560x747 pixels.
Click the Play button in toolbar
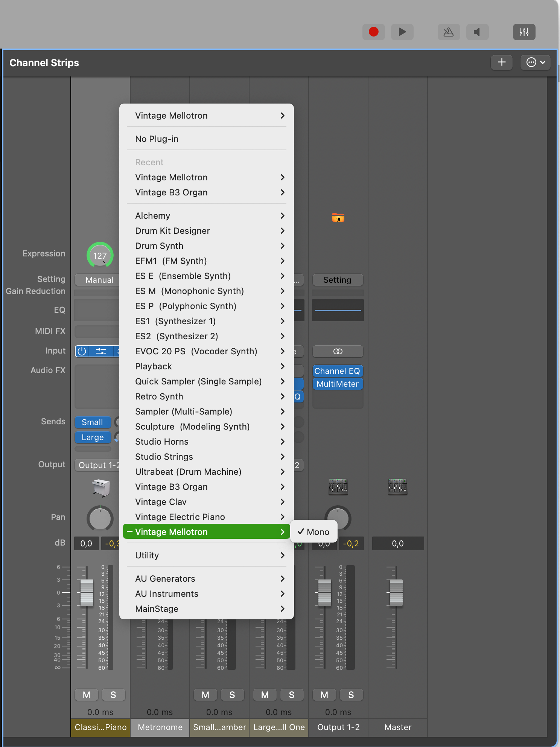(x=402, y=32)
